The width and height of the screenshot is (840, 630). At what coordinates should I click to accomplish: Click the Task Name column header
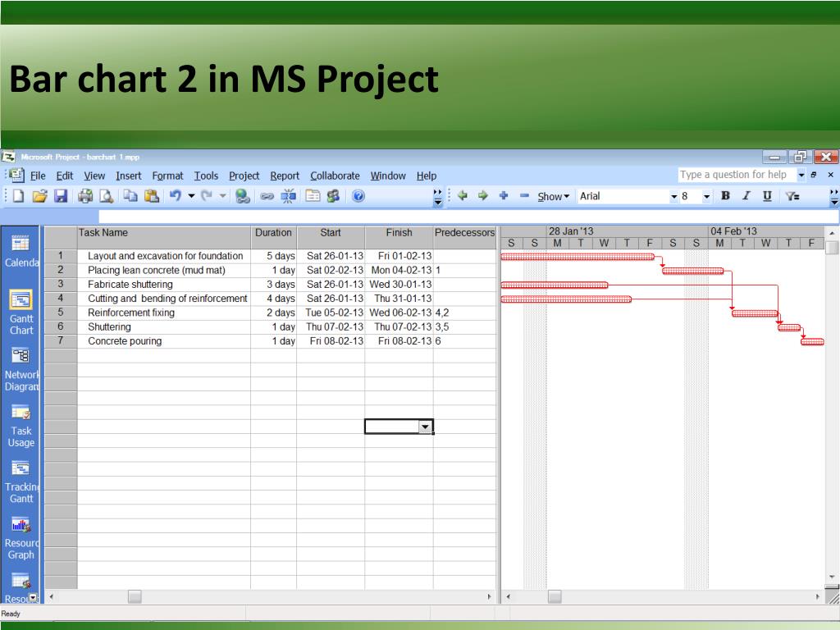164,237
